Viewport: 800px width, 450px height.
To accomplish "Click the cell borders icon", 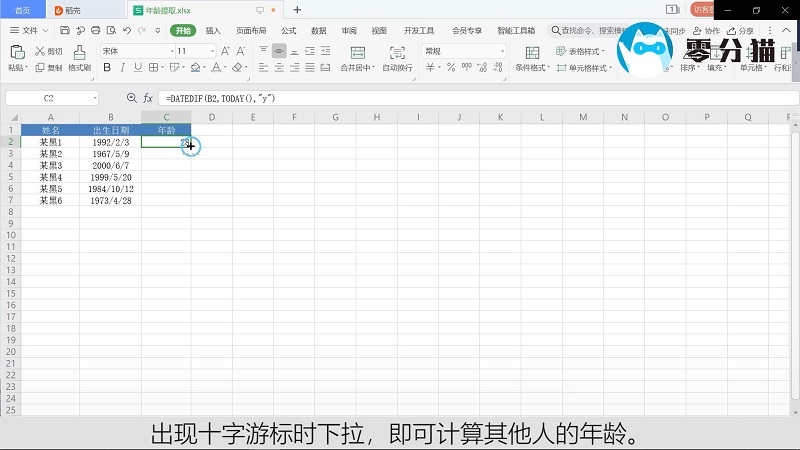I will (x=153, y=67).
